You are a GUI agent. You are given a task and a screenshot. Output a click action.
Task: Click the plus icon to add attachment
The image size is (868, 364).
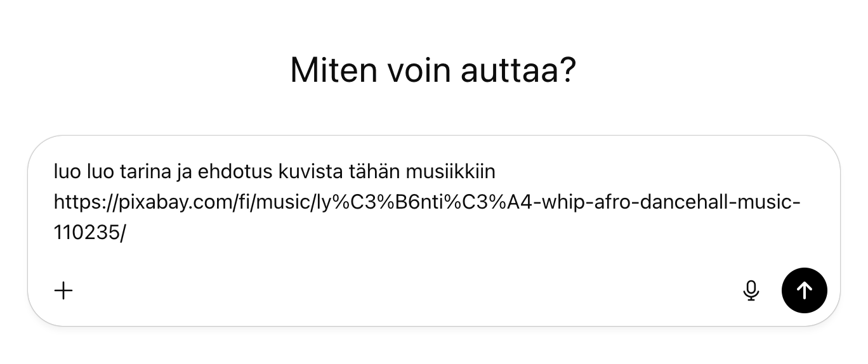click(x=63, y=291)
